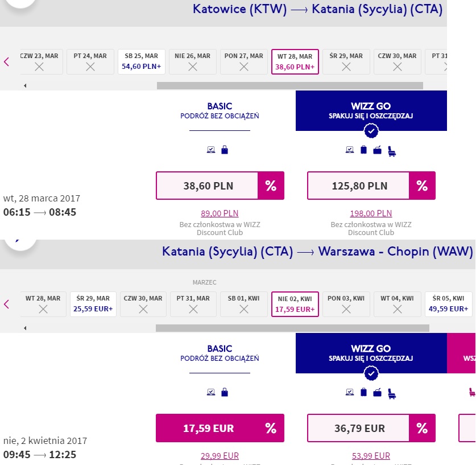Click the checkmark badge under return WIZZ GO header
The width and height of the screenshot is (476, 465).
point(371,373)
